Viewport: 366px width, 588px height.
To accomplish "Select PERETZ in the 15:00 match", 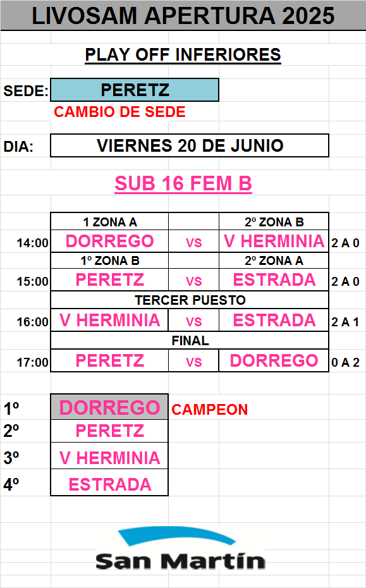I will [109, 279].
